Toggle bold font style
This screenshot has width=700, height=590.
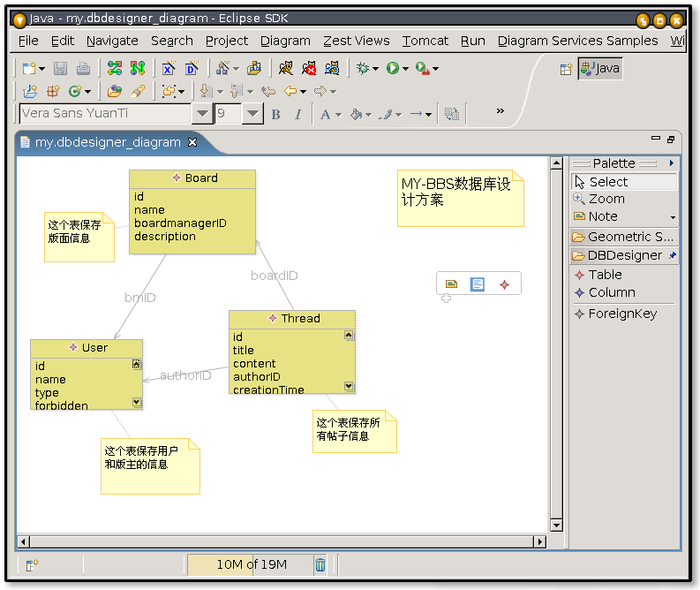tap(275, 114)
